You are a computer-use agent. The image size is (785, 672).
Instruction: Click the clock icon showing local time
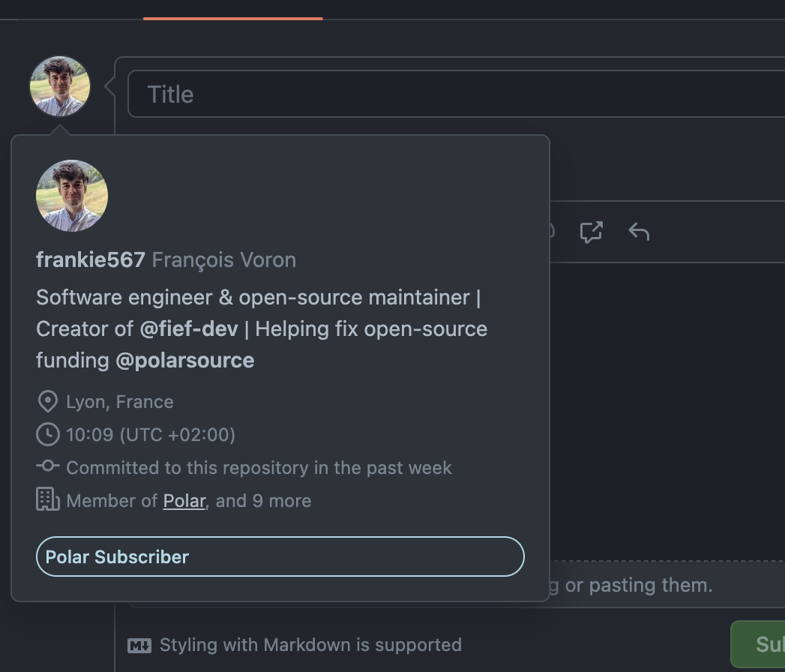[x=46, y=434]
